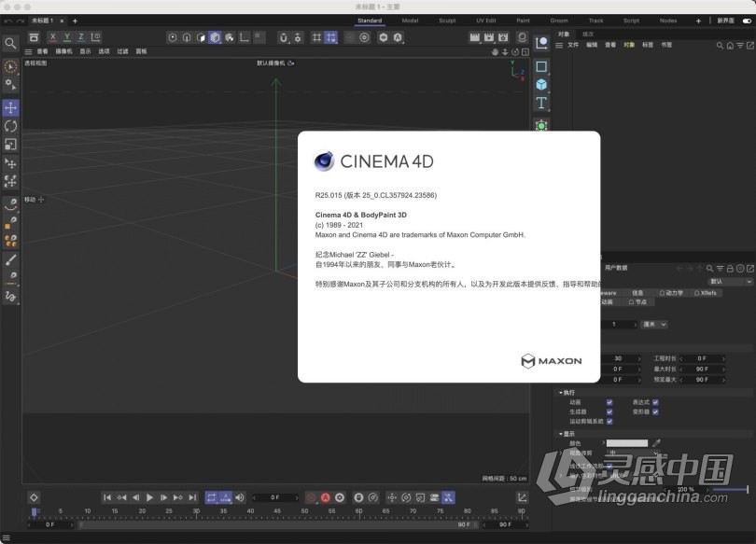
Task: Click the axis mode icon
Action: coord(245,37)
